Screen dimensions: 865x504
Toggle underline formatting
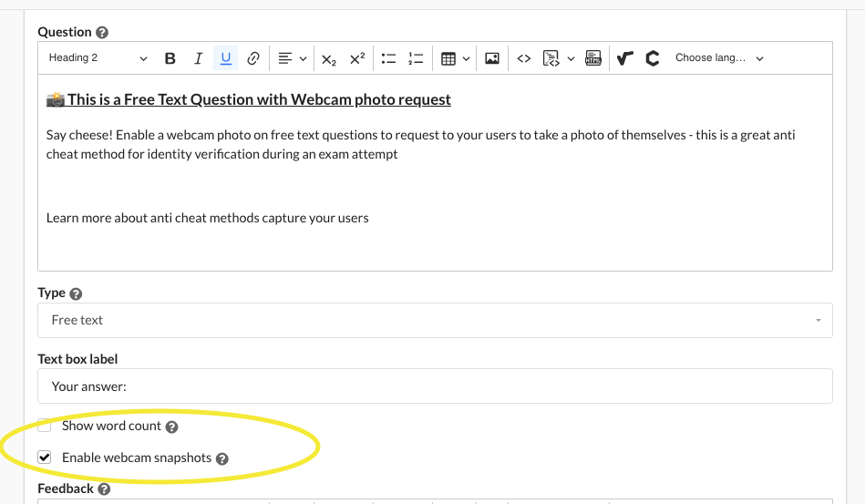pos(226,58)
